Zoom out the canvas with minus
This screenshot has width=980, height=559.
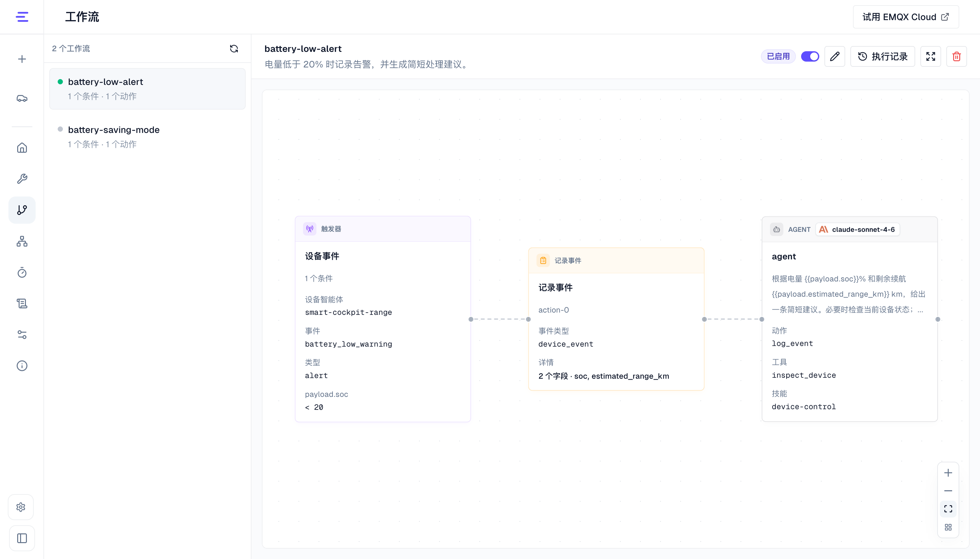tap(948, 491)
